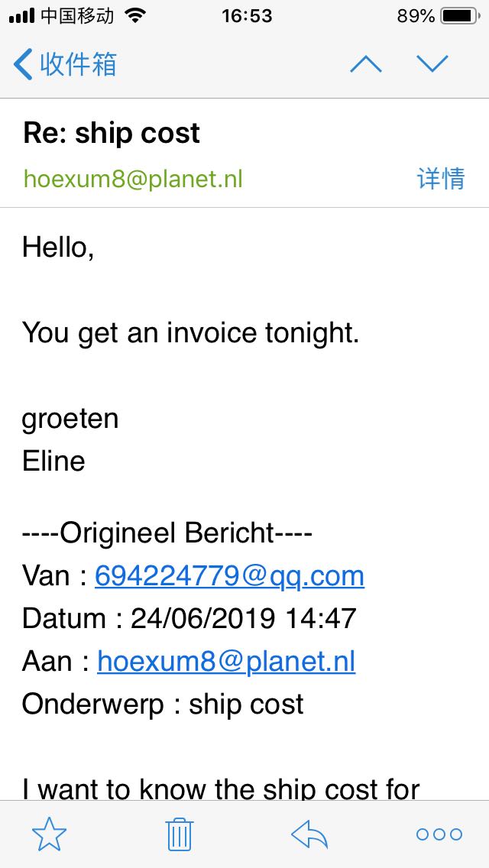This screenshot has width=489, height=868.
Task: Open the 694224779@qq.com link
Action: pos(229,575)
